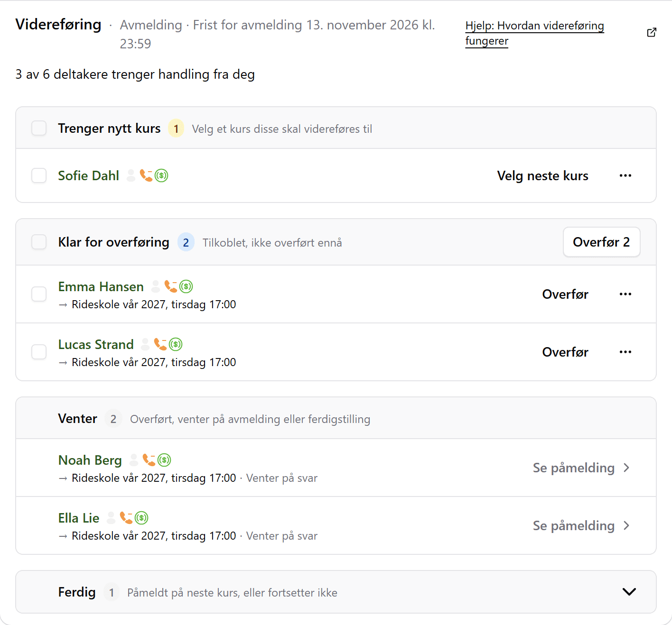Select Emma Hansen's checkbox
Screen dimensions: 672x625
click(x=39, y=294)
